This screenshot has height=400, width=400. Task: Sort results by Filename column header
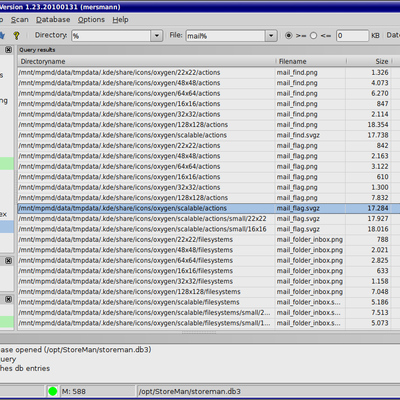pos(311,61)
